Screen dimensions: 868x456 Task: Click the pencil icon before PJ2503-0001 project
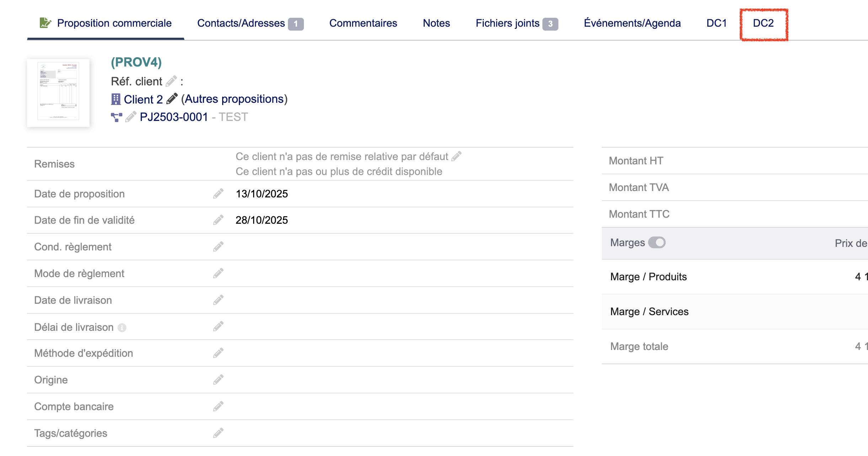click(x=130, y=117)
